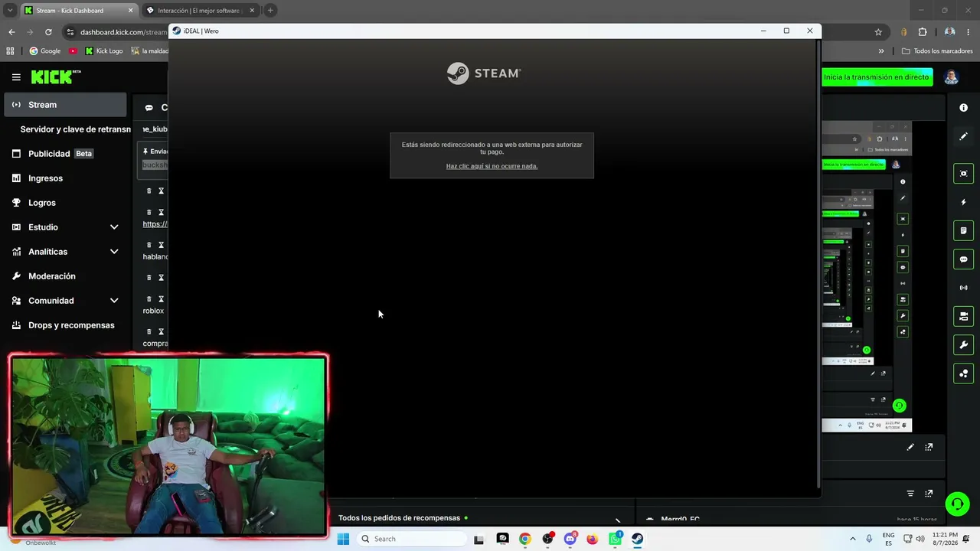Click the pencil edit icon on right rail

click(x=963, y=136)
